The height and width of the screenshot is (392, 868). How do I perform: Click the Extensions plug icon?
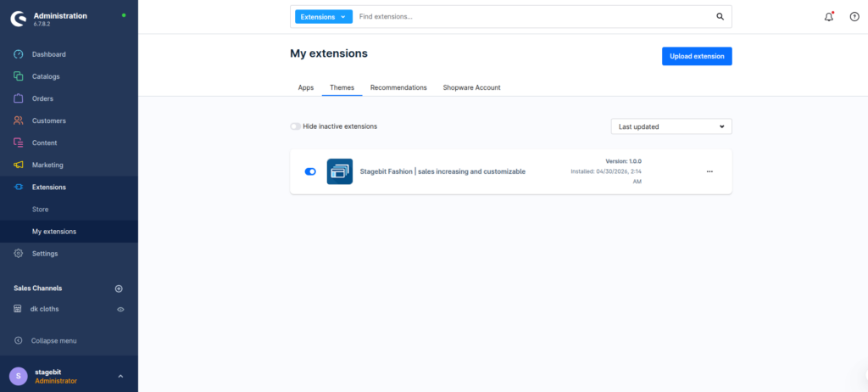[19, 188]
